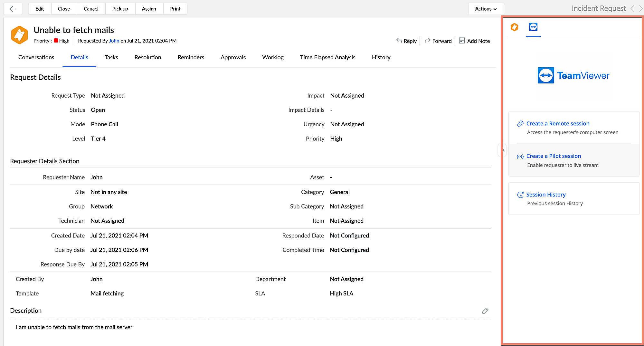644x346 pixels.
Task: Open Session History link
Action: [x=546, y=195]
